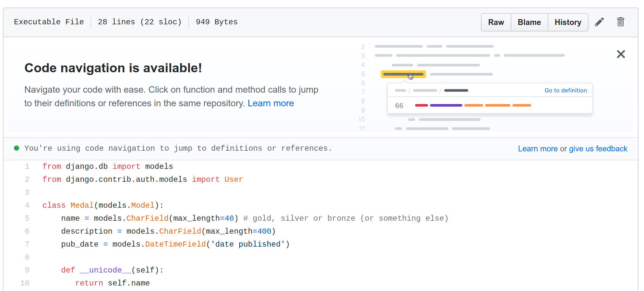This screenshot has height=291, width=644.
Task: Select line number 4
Action: click(27, 205)
